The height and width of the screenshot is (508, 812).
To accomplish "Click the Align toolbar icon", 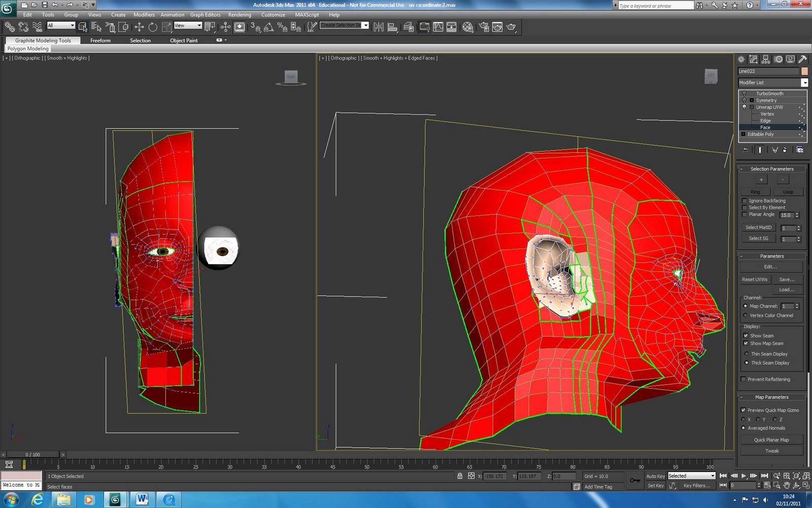I will (x=392, y=26).
